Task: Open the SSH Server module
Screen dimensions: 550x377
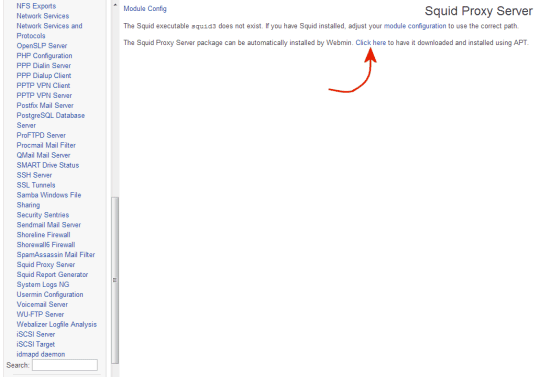Action: pyautogui.click(x=34, y=175)
